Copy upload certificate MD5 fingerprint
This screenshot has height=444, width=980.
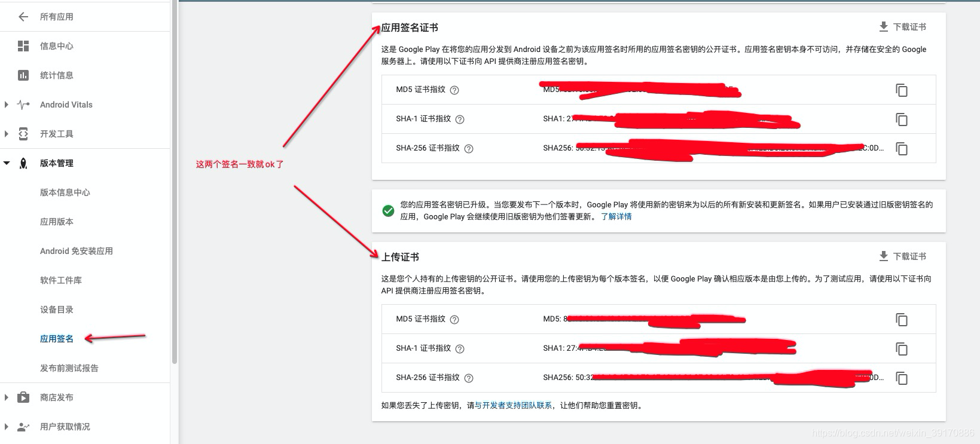[x=902, y=320]
